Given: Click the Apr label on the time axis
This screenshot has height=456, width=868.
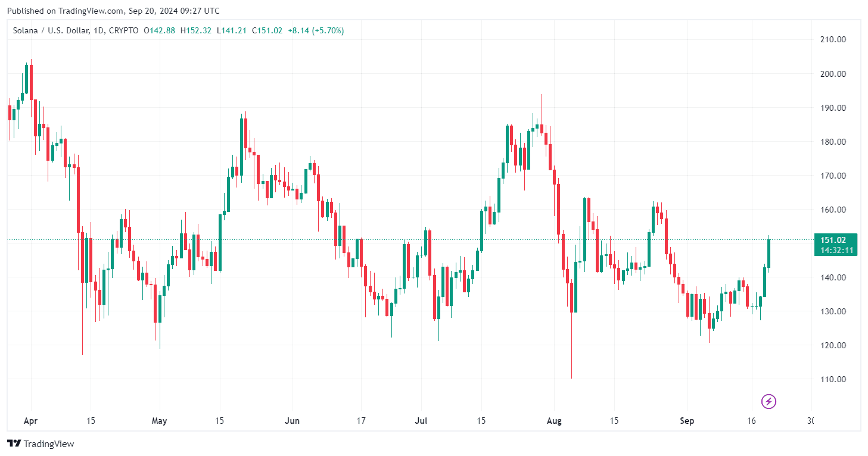Looking at the screenshot, I should coord(30,421).
